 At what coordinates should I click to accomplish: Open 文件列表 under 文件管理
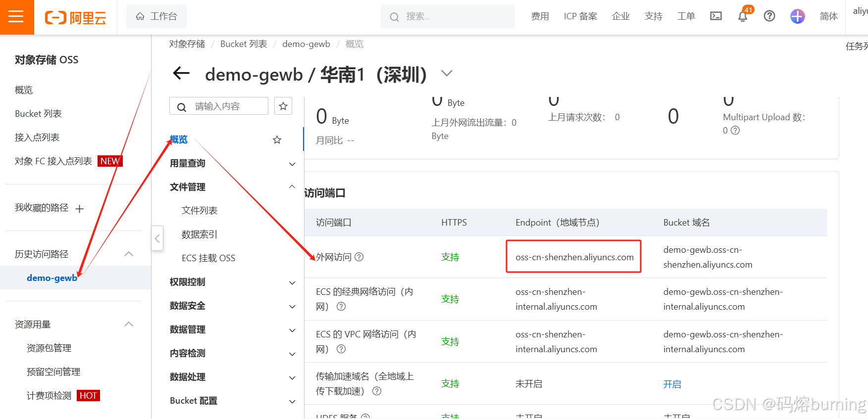click(x=200, y=211)
